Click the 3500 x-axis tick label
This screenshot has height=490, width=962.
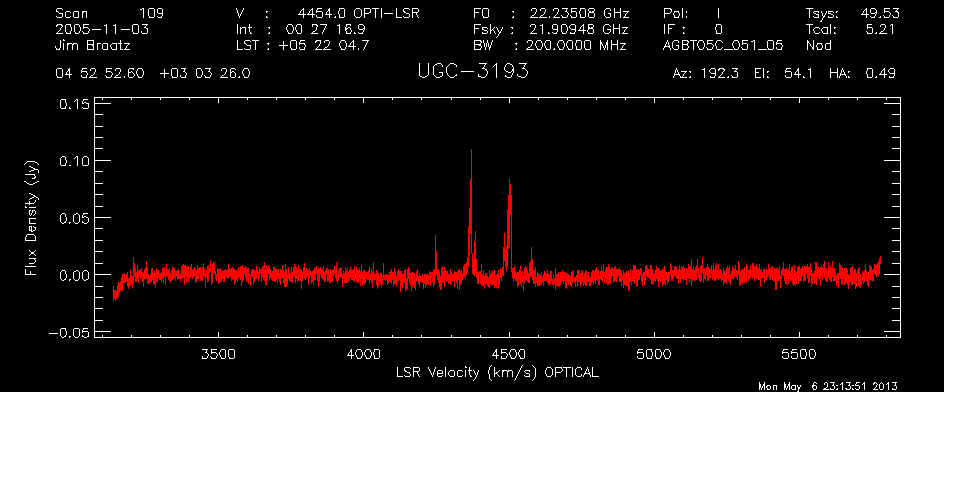click(218, 354)
